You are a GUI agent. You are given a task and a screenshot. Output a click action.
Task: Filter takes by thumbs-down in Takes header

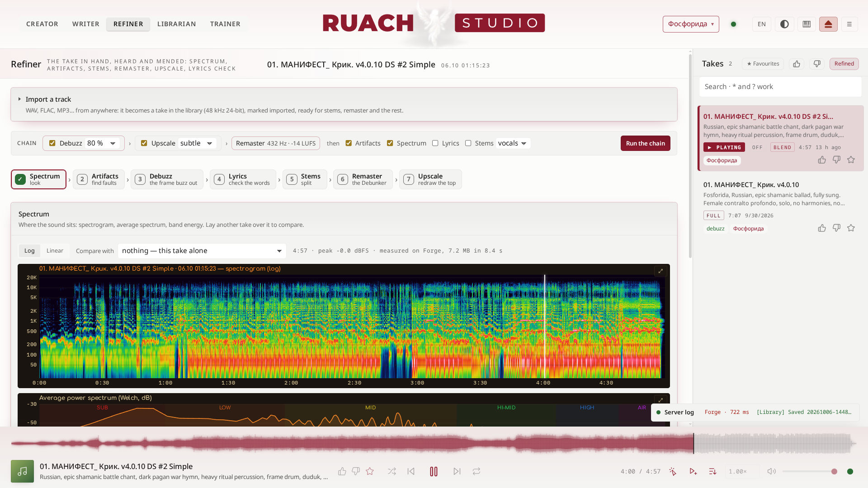pos(817,64)
